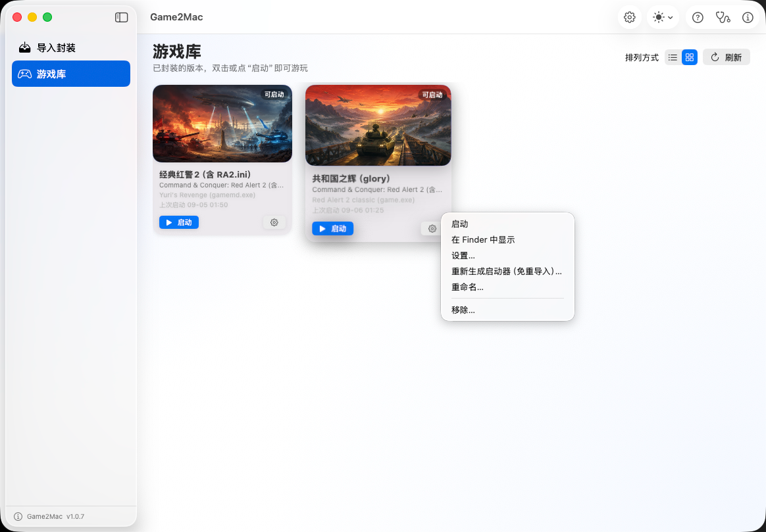Click the 可启动 badge on 经典红警2
The width and height of the screenshot is (766, 532).
pos(274,95)
